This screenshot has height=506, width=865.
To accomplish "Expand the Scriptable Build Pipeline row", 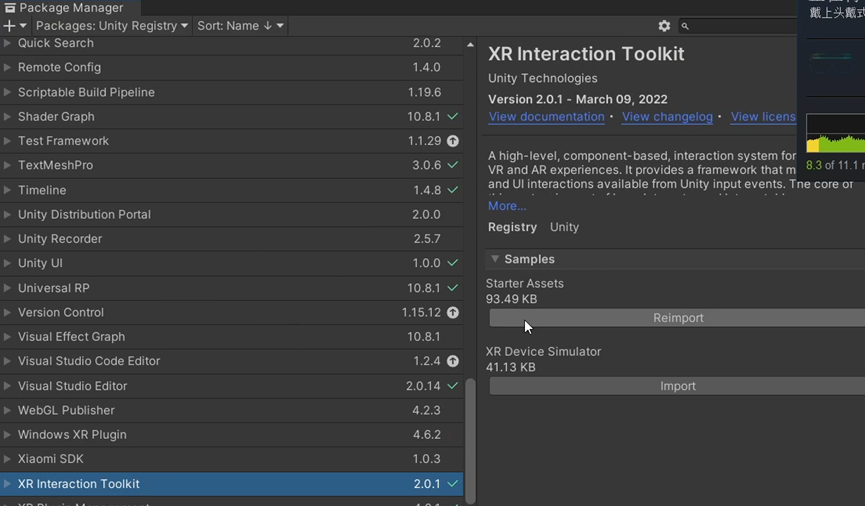I will coord(7,92).
